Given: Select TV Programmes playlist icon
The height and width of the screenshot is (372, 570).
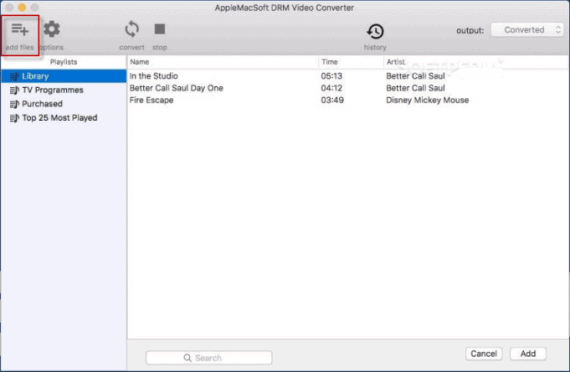Looking at the screenshot, I should click(15, 90).
